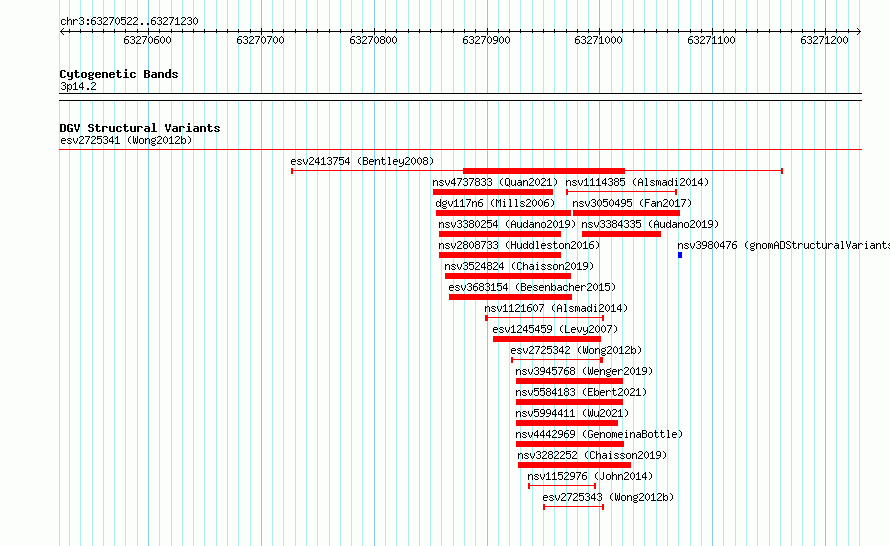Image resolution: width=890 pixels, height=546 pixels.
Task: Click the thick red bar of esv2413754
Action: click(x=544, y=171)
